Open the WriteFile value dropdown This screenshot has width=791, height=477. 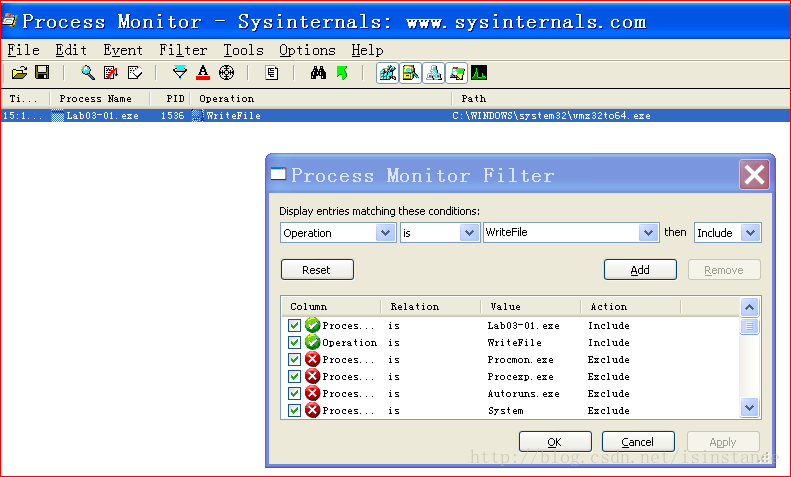click(x=648, y=233)
